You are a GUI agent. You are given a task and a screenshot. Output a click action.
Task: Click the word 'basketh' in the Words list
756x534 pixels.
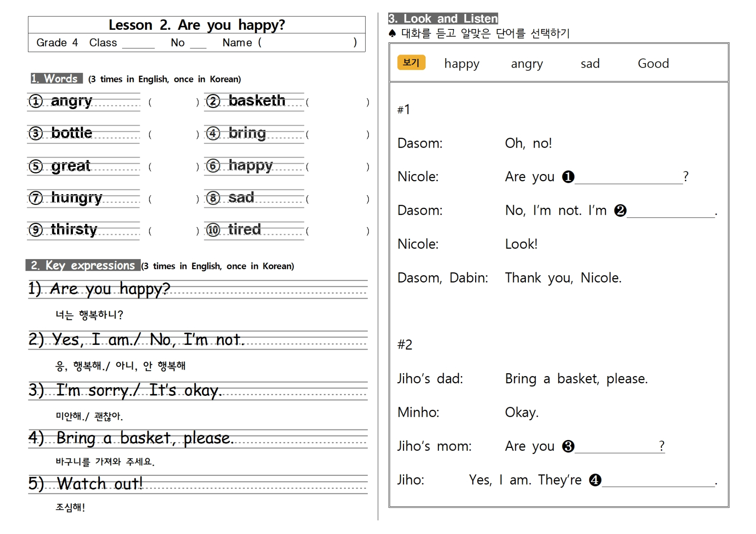pos(257,100)
